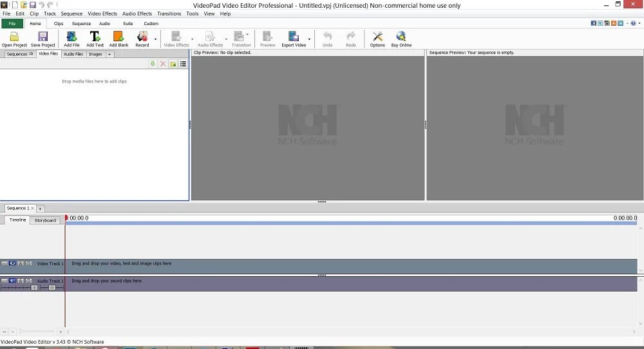
Task: Click the timeline horizontal scroll right arrow
Action: (634, 332)
